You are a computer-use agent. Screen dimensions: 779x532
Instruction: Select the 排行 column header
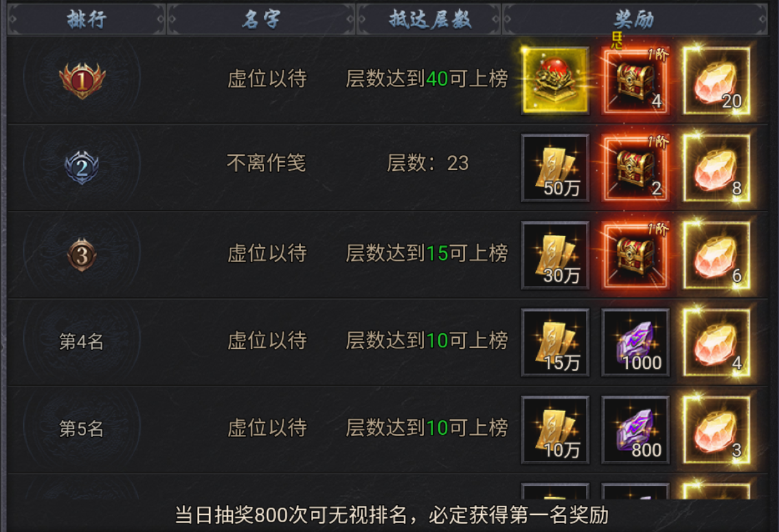point(87,19)
